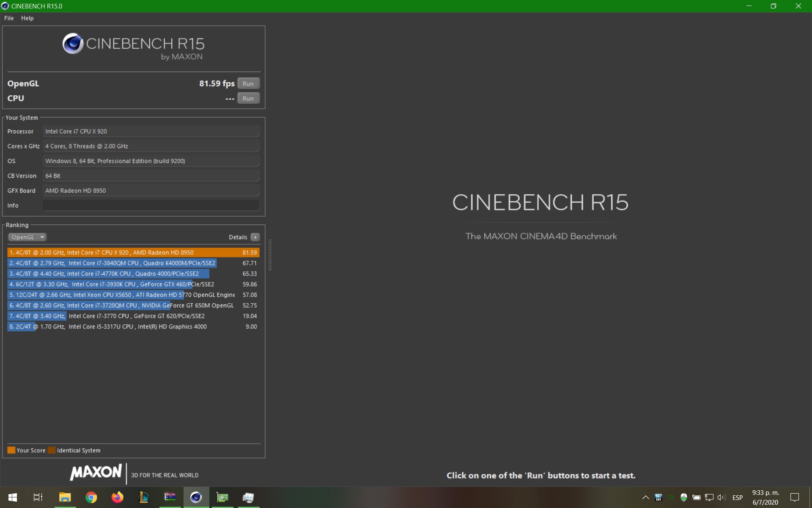This screenshot has width=812, height=508.
Task: Click the 81.59 score in ranking
Action: (x=250, y=252)
